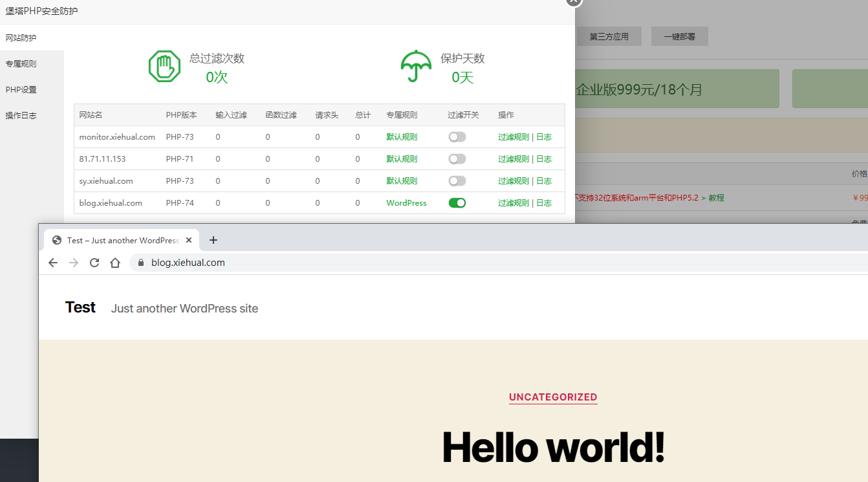868x482 pixels.
Task: Click 函数过滤 column header
Action: (x=281, y=115)
